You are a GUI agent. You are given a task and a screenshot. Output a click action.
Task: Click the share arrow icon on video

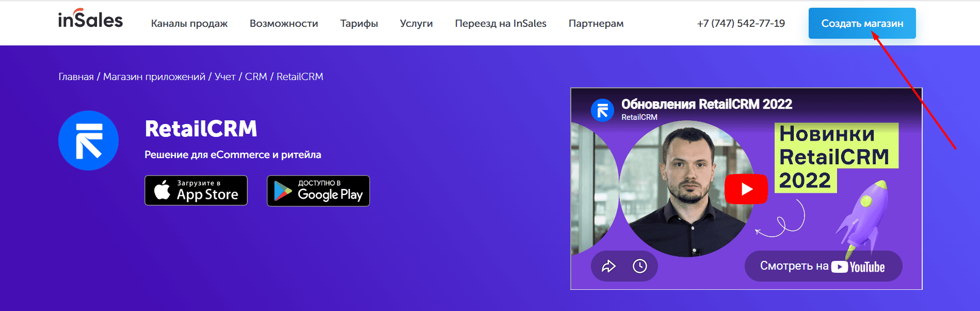click(x=609, y=266)
